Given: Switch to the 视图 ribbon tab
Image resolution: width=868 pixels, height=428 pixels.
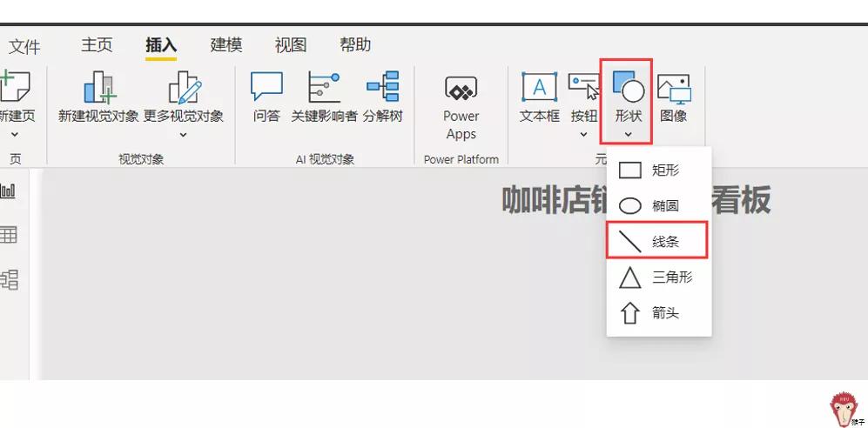Looking at the screenshot, I should pyautogui.click(x=291, y=45).
